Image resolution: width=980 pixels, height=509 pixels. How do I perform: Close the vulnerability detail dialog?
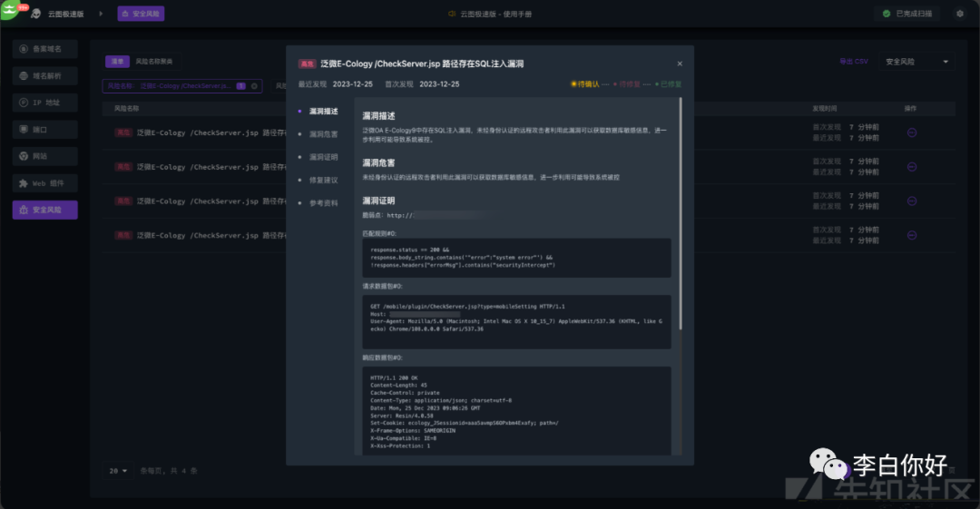(x=680, y=64)
